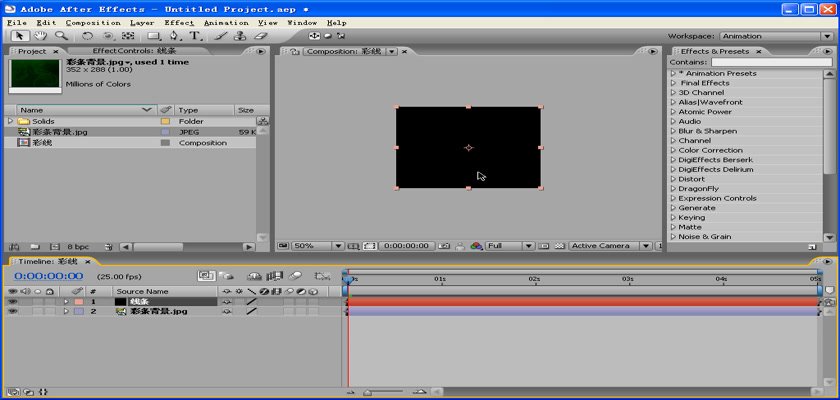Screen dimensions: 840x400
Task: Toggle the Draft 3D timeline button
Action: tap(227, 276)
